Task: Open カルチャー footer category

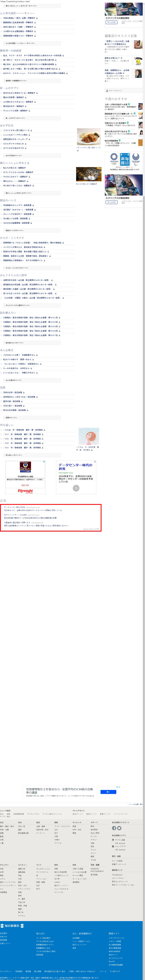Action: tap(22, 865)
